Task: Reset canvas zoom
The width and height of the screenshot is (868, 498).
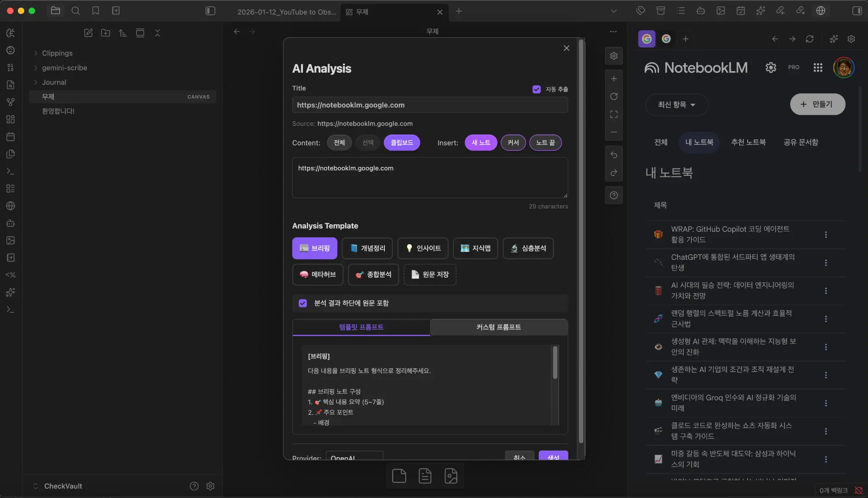Action: tap(614, 97)
